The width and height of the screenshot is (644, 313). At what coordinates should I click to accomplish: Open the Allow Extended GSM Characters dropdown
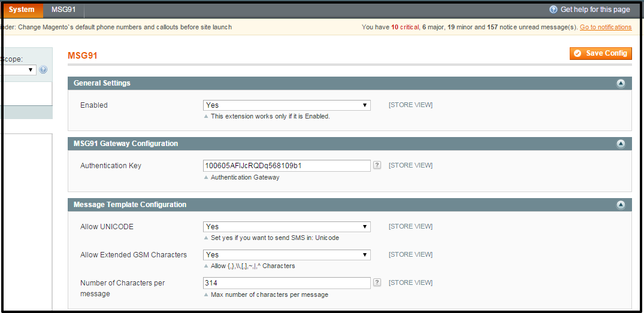click(287, 255)
